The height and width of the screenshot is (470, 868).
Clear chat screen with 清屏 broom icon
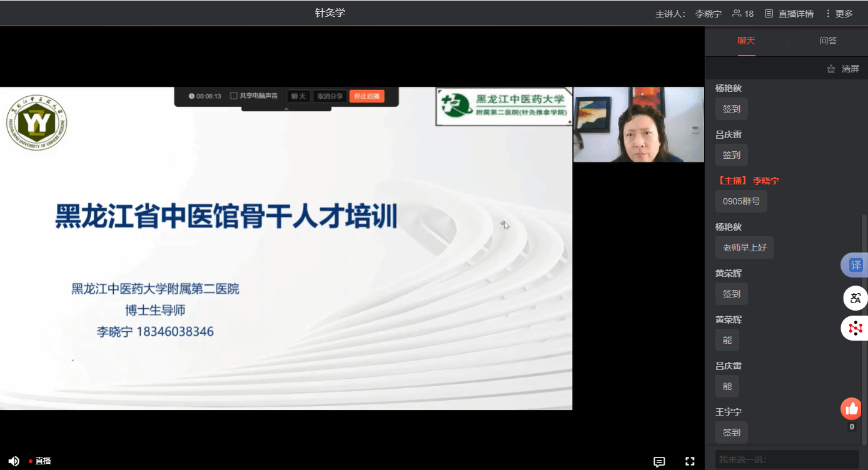(843, 69)
